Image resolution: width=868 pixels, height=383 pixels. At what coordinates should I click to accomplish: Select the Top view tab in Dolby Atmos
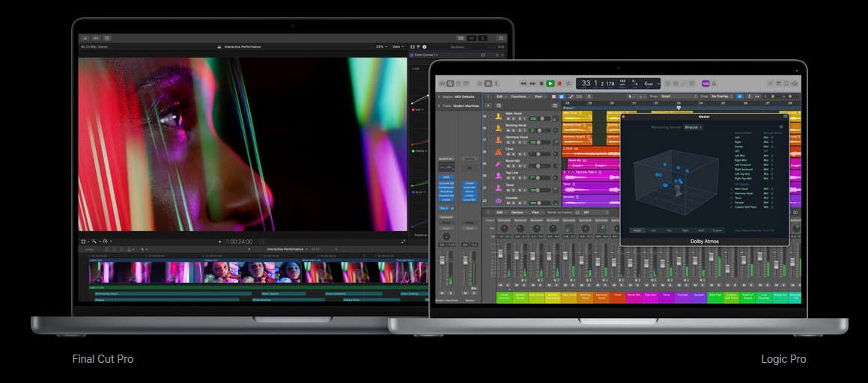point(670,230)
